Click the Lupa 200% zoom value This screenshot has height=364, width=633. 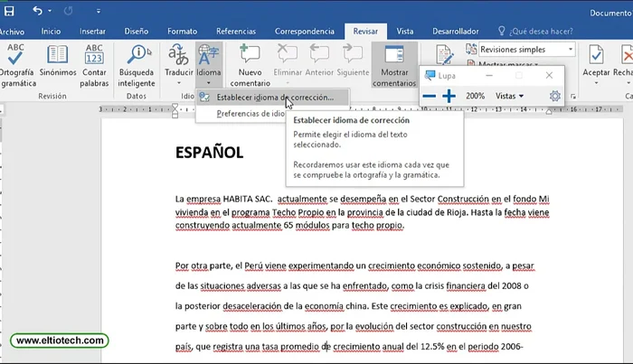point(475,96)
